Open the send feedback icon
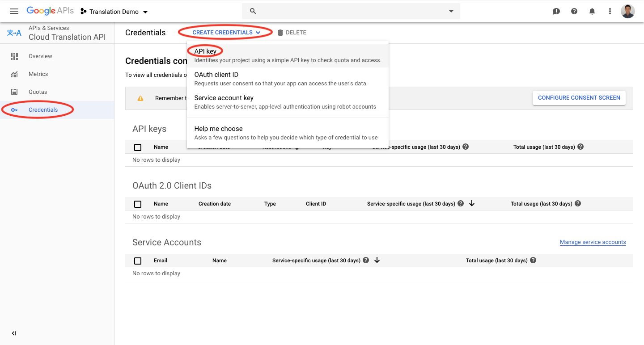 [x=556, y=11]
